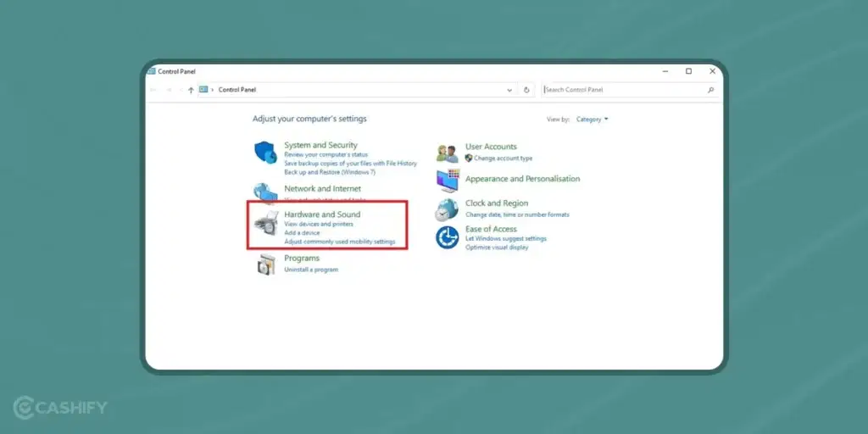Click Review your computer's status
Image resolution: width=868 pixels, height=434 pixels.
(x=325, y=155)
